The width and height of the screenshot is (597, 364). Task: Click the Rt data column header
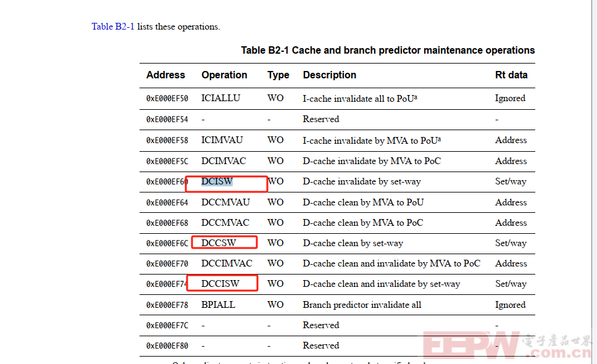point(511,75)
